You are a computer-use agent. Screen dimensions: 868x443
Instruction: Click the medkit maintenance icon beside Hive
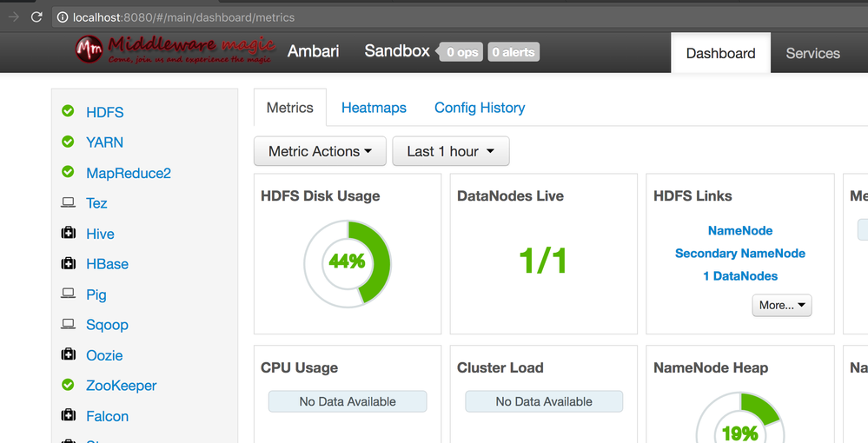pos(68,233)
